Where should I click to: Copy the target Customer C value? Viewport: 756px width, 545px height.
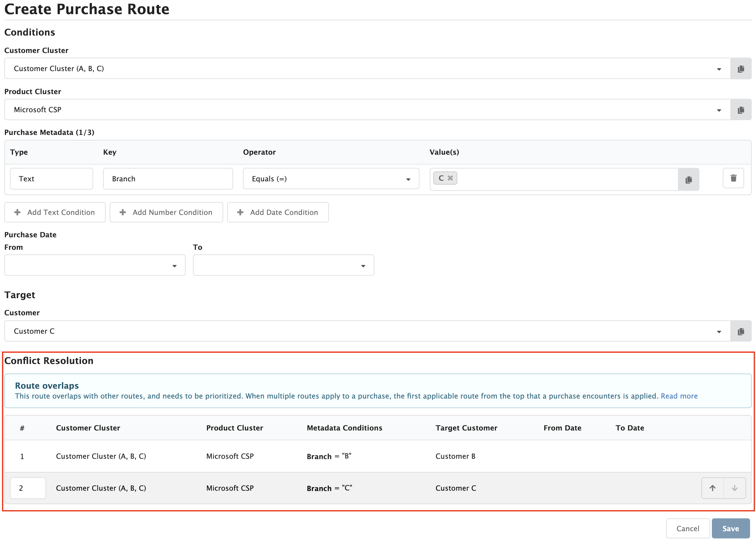coord(741,331)
